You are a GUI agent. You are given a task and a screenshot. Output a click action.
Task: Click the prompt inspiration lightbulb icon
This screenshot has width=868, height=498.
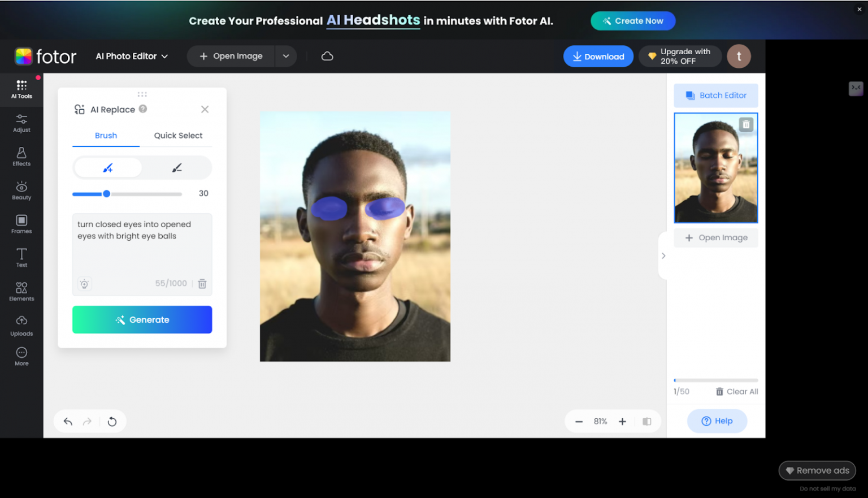84,284
